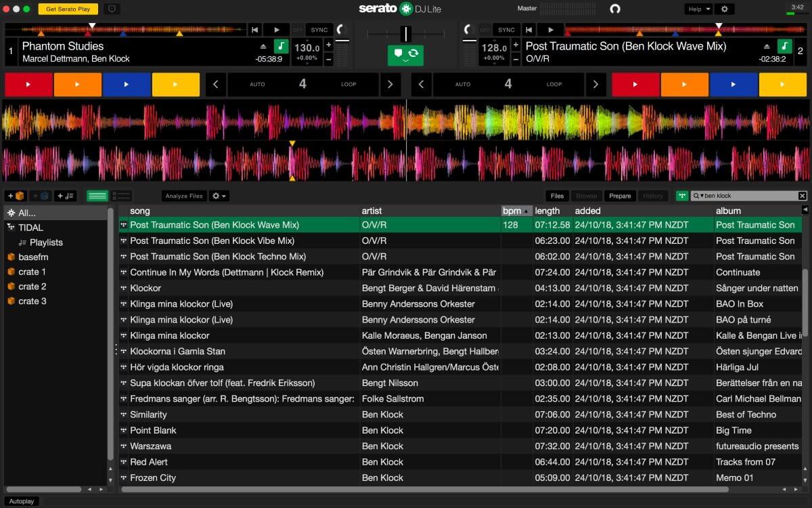Open the search filter dropdown arrow
The height and width of the screenshot is (508, 812).
[702, 196]
